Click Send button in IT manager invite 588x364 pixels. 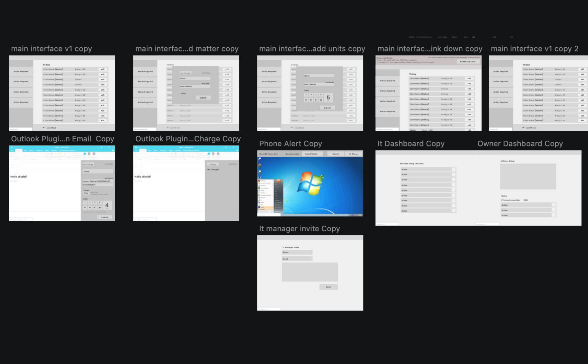pyautogui.click(x=328, y=287)
